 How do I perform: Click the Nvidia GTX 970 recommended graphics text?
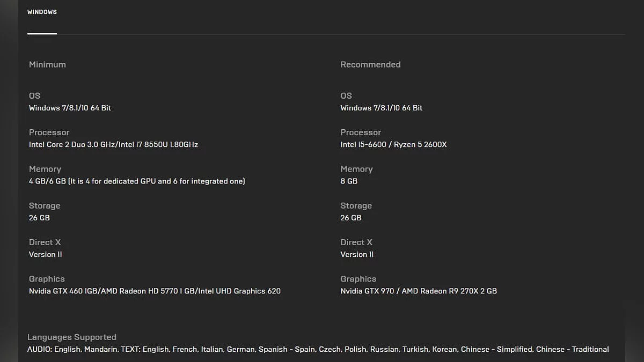click(x=419, y=291)
